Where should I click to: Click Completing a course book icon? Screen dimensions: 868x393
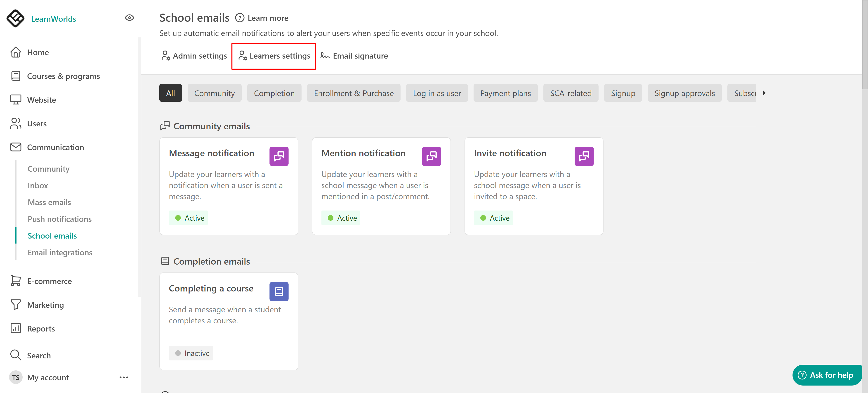click(x=279, y=291)
